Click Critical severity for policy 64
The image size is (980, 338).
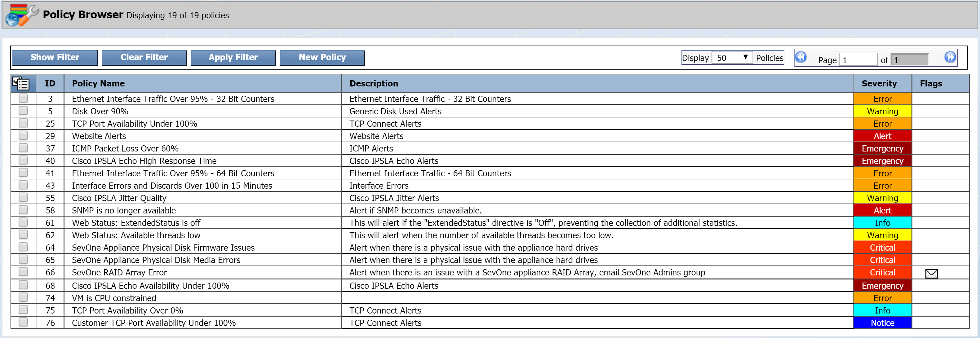tap(882, 248)
